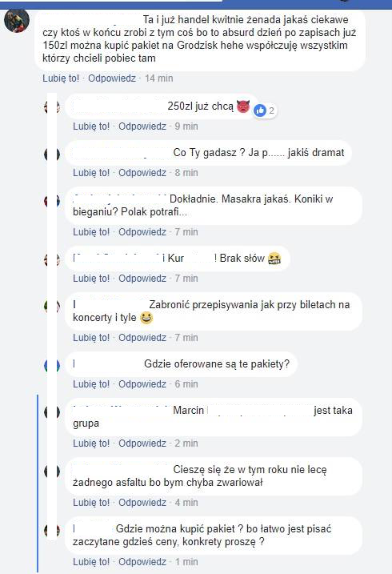Click the angry devil emoji in '250zl już chcą'
The height and width of the screenshot is (574, 392).
point(243,106)
